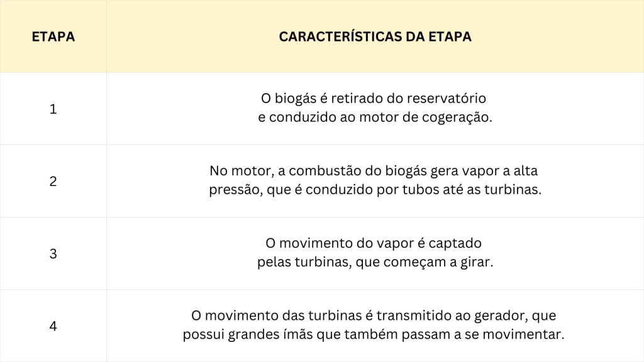Viewport: 644px width, 362px height.
Task: Click the word "cogeração" in step 1
Action: click(460, 118)
